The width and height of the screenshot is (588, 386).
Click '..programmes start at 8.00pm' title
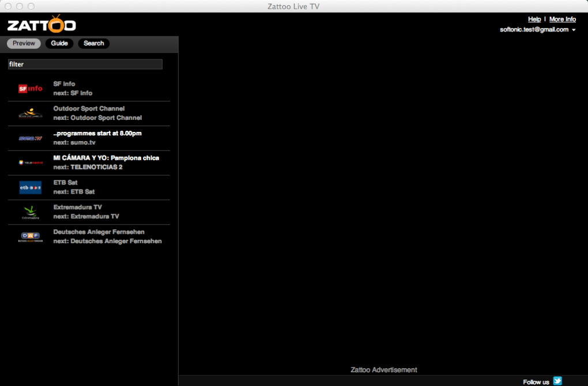97,134
